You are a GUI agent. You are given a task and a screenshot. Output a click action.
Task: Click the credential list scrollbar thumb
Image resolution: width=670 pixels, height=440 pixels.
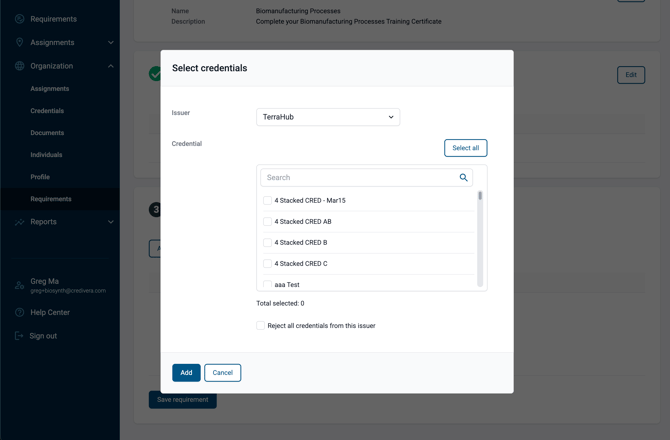(480, 196)
